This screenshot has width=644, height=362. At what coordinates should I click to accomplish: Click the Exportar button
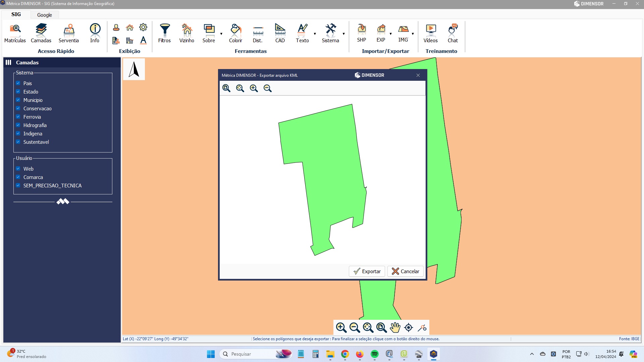point(367,271)
